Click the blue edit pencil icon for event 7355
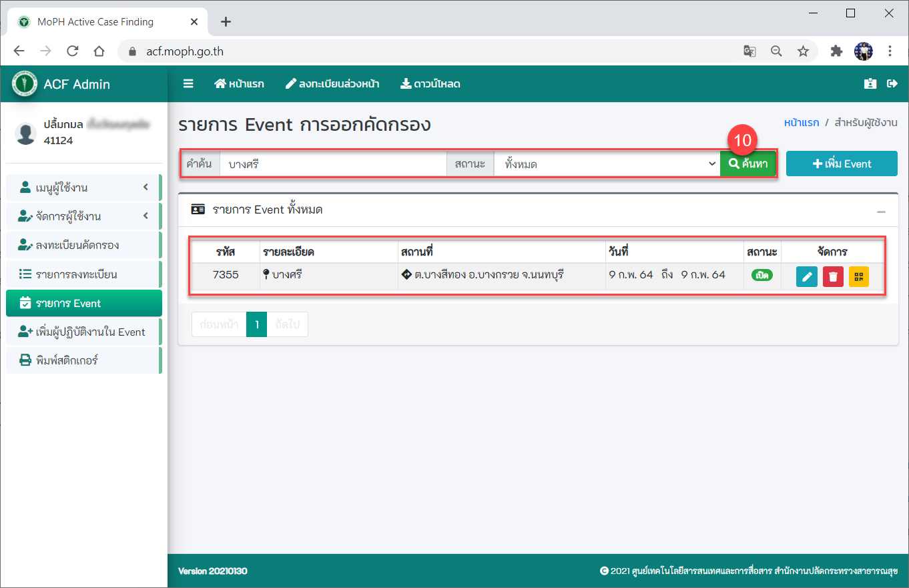The height and width of the screenshot is (588, 909). click(x=807, y=276)
